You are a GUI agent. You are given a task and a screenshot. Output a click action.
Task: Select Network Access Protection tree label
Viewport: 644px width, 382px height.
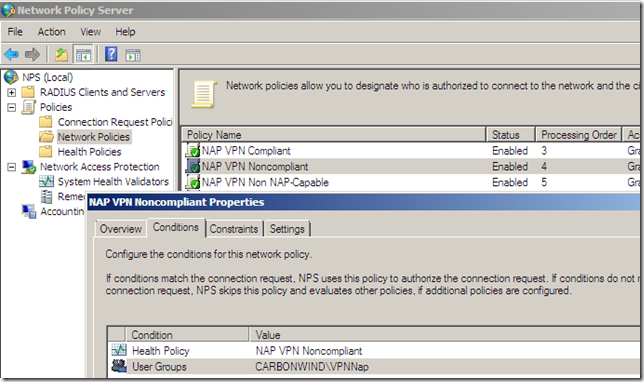100,167
